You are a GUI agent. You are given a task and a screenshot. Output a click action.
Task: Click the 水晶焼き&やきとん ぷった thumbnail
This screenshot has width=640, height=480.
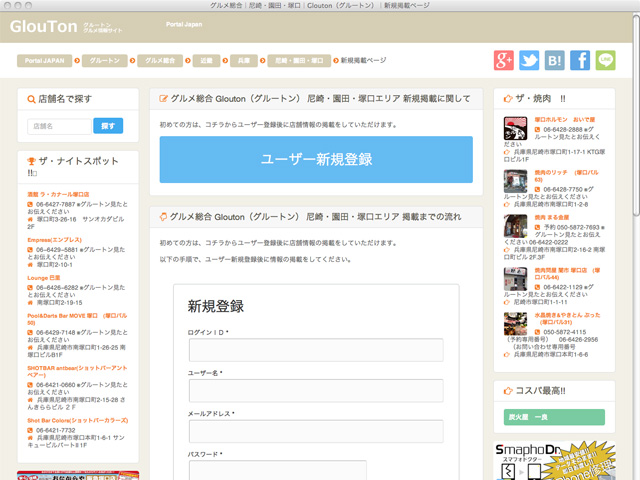click(x=515, y=324)
